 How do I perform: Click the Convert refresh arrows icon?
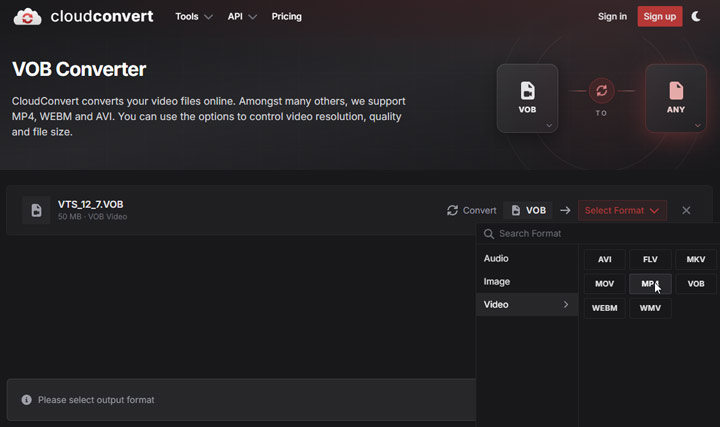point(452,210)
